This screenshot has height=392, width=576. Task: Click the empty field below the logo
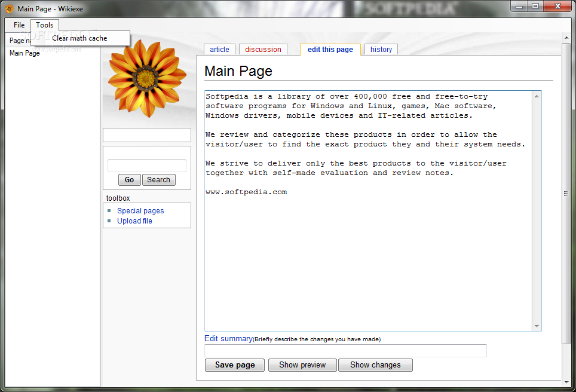[147, 135]
